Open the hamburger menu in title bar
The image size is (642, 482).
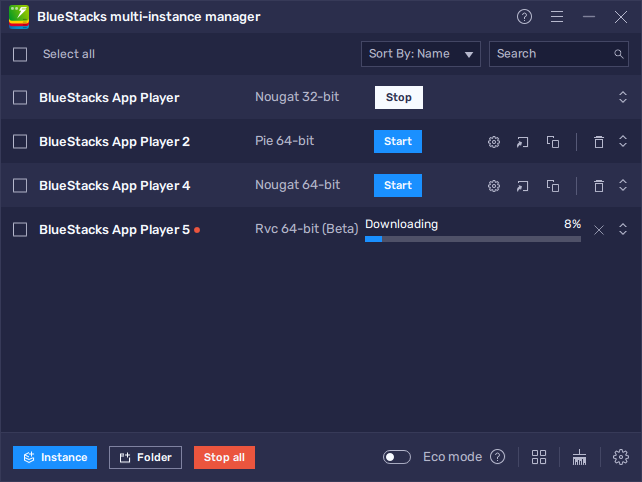[x=557, y=17]
